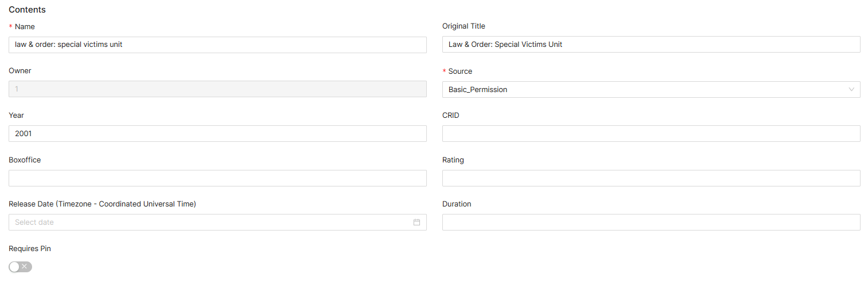Focus the Year field showing 2001
This screenshot has height=282, width=868.
click(218, 133)
